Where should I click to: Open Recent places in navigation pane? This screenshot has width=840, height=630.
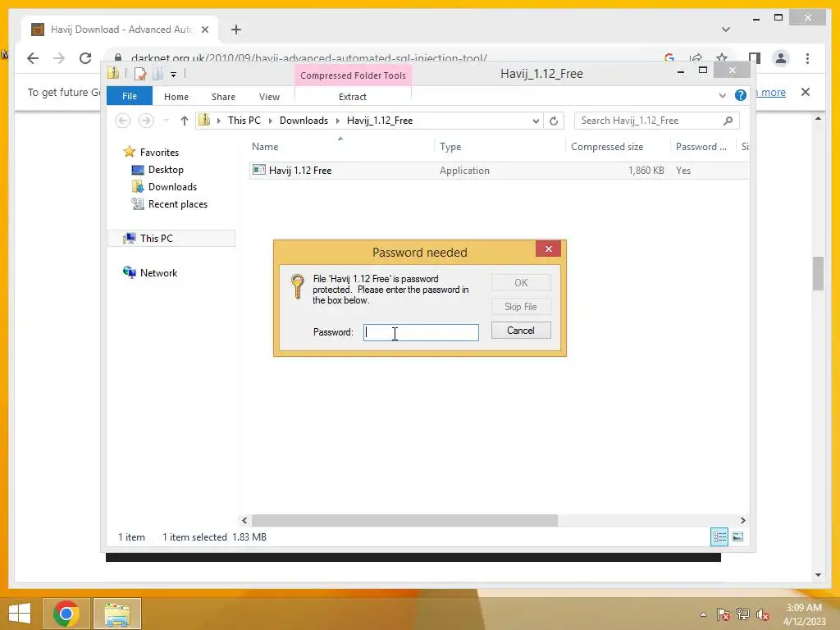178,204
